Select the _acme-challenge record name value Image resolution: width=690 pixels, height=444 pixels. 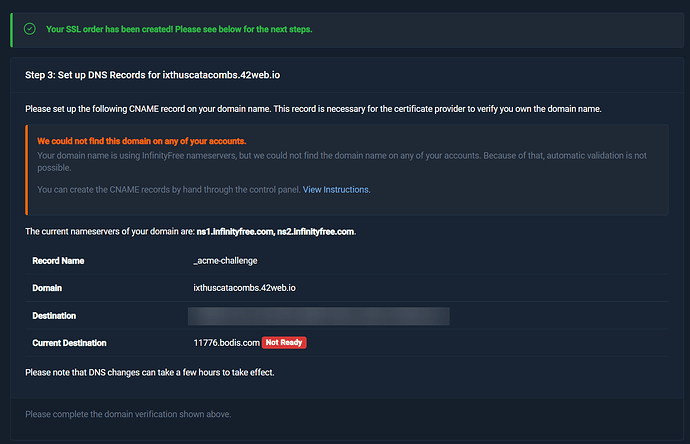[x=225, y=261]
